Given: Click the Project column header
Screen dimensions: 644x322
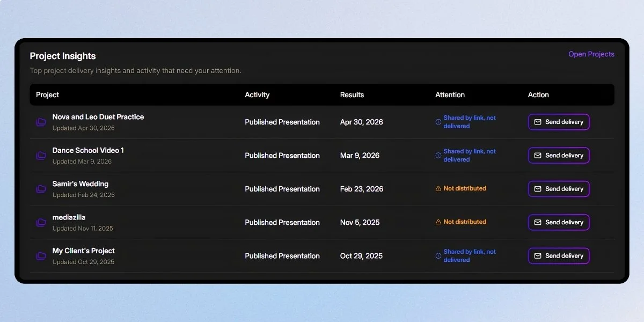Looking at the screenshot, I should pos(47,95).
